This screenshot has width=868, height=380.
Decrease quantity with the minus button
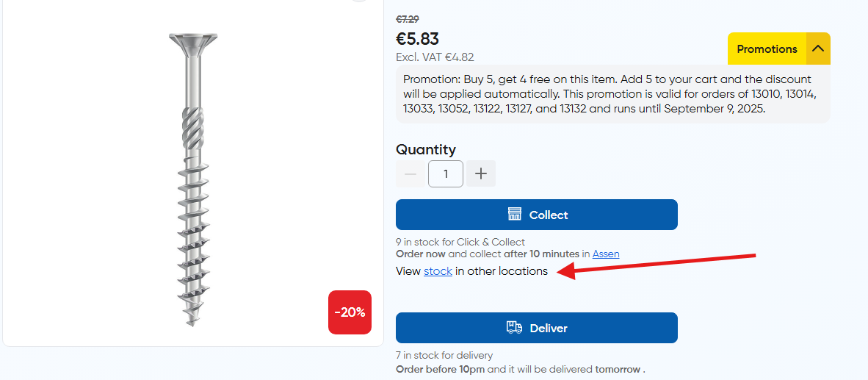pyautogui.click(x=411, y=174)
